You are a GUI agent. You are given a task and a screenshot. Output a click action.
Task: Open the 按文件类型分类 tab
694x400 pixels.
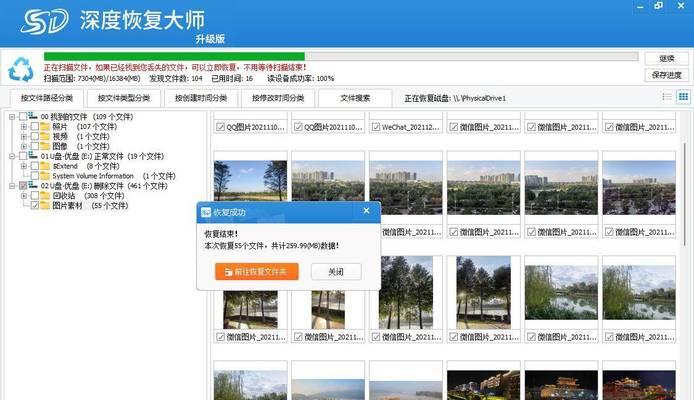(123, 98)
